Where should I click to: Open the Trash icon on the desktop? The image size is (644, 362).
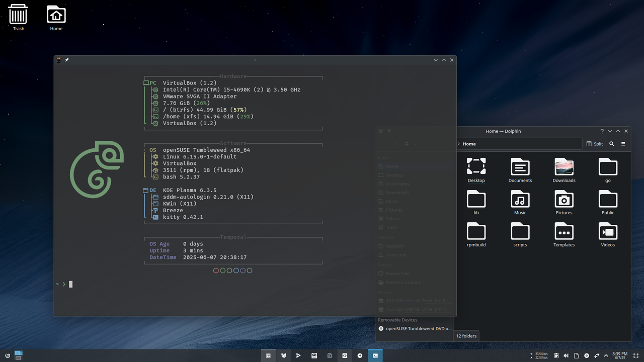(x=19, y=17)
